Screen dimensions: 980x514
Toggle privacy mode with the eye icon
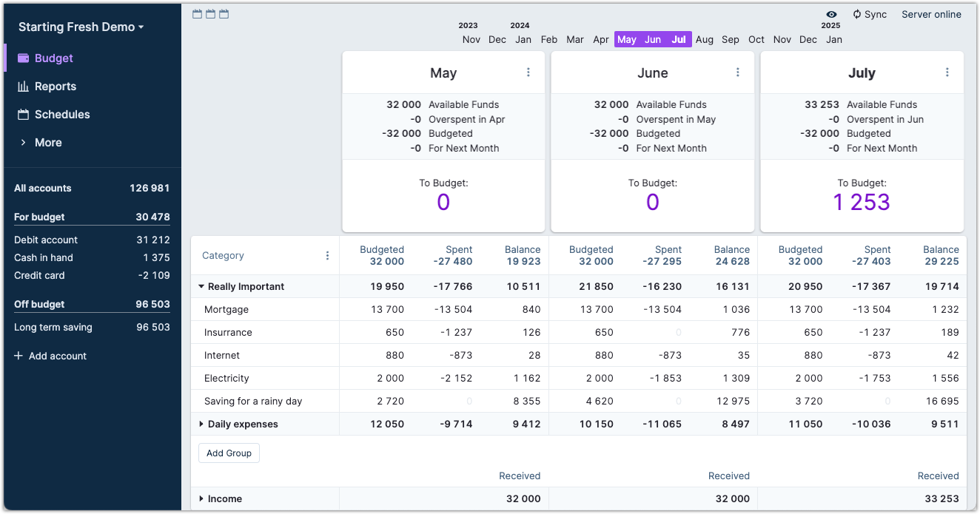click(832, 14)
